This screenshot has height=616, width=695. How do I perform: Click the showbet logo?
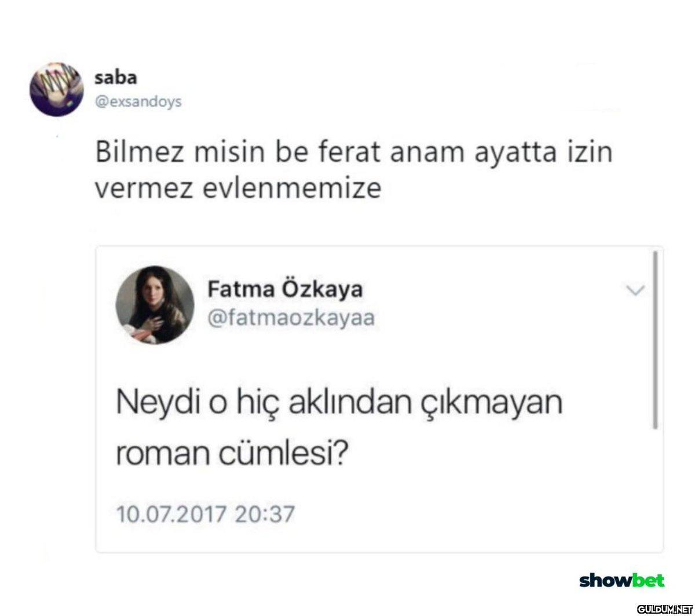[622, 580]
